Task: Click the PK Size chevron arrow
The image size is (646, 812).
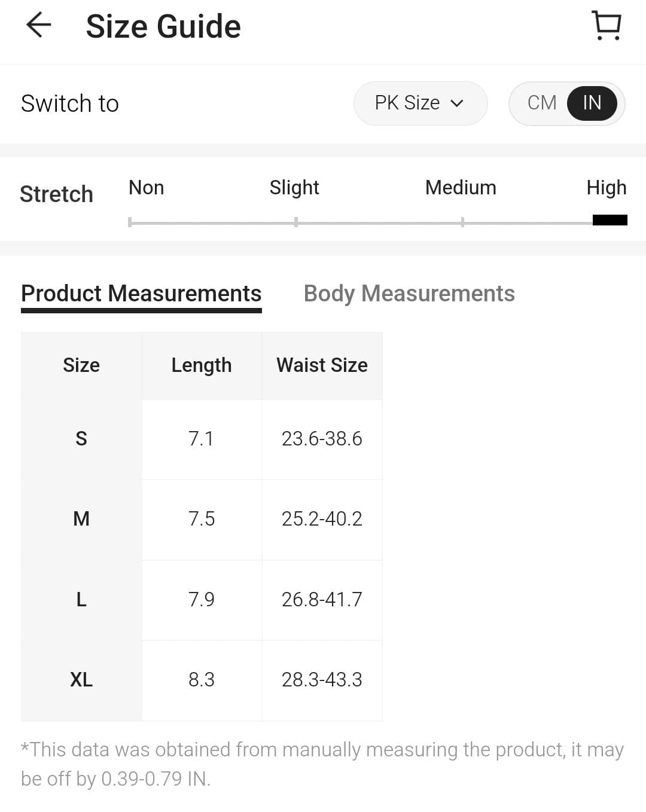Action: click(x=457, y=103)
